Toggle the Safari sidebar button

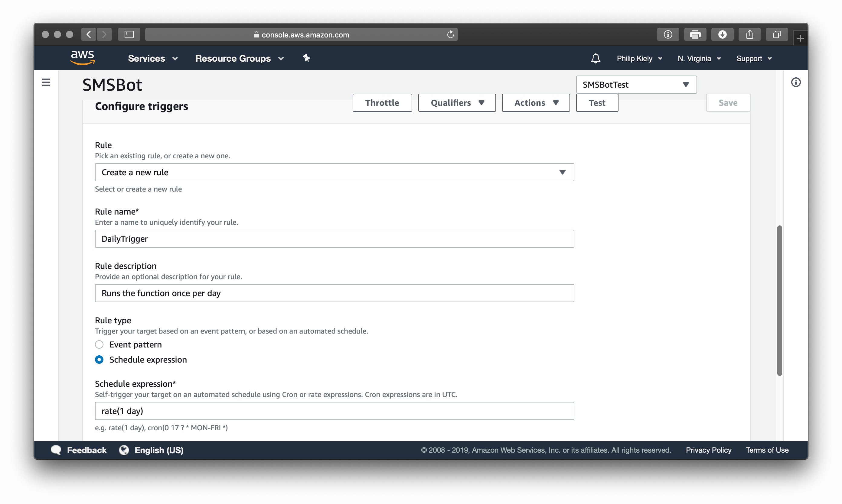[x=129, y=34]
